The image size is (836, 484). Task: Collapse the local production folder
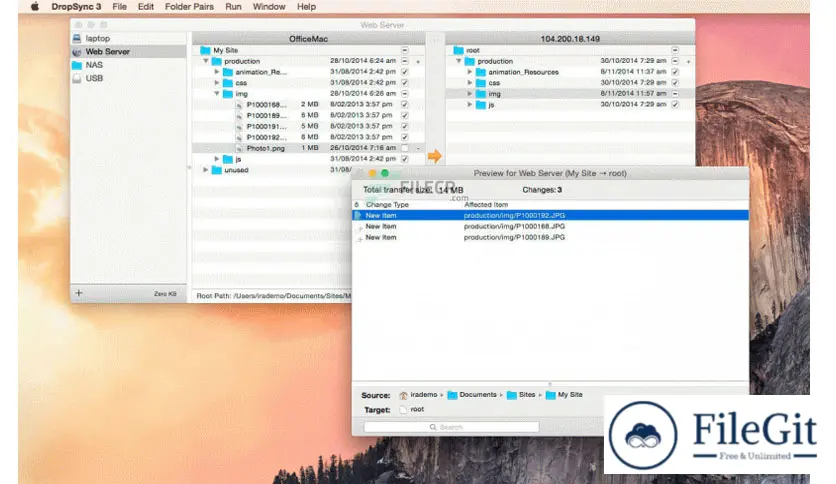(206, 61)
